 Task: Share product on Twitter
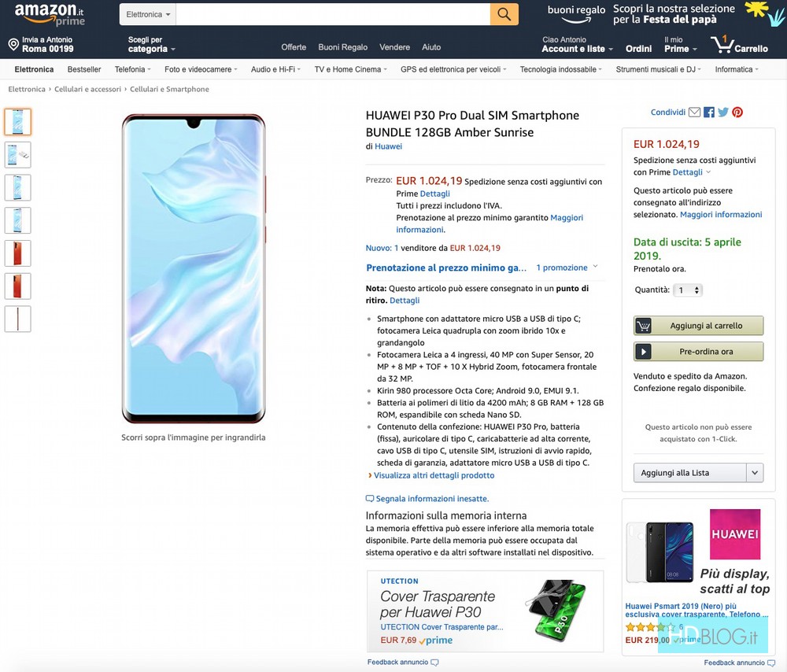pyautogui.click(x=722, y=113)
